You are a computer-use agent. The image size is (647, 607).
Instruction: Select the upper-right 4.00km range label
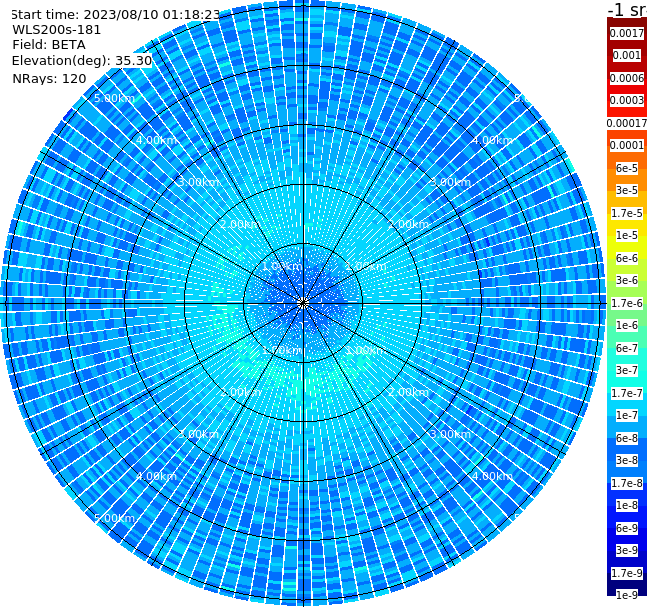tap(493, 140)
